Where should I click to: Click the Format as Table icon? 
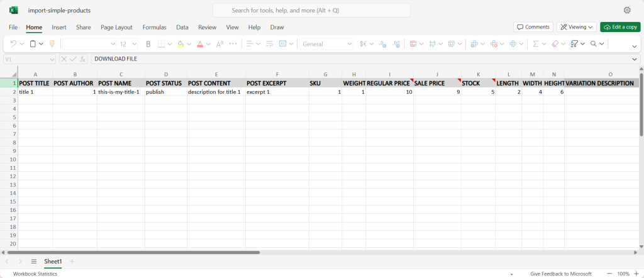coord(452,44)
